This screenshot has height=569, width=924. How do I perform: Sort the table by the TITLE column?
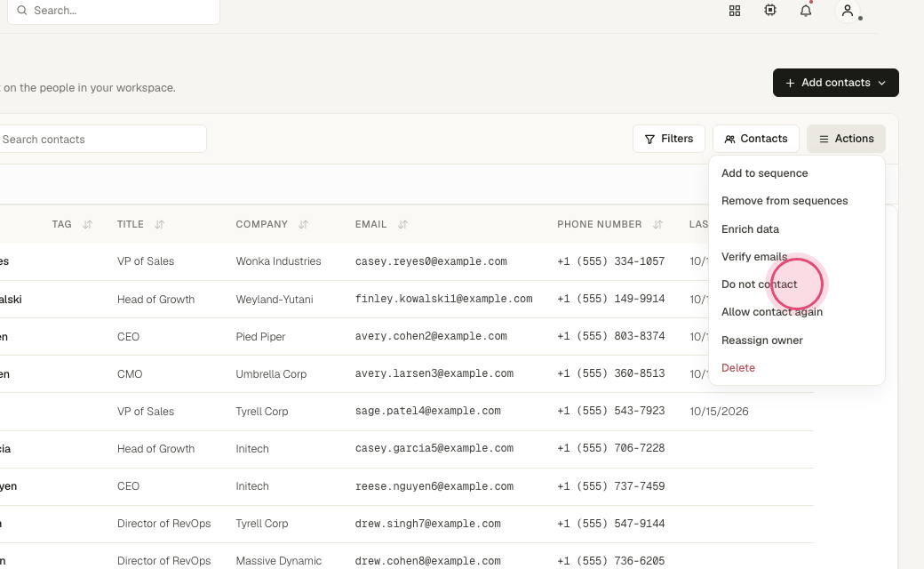[159, 225]
